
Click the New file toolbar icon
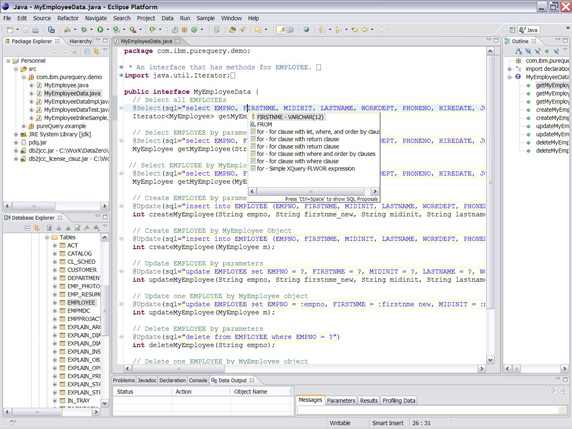point(10,30)
